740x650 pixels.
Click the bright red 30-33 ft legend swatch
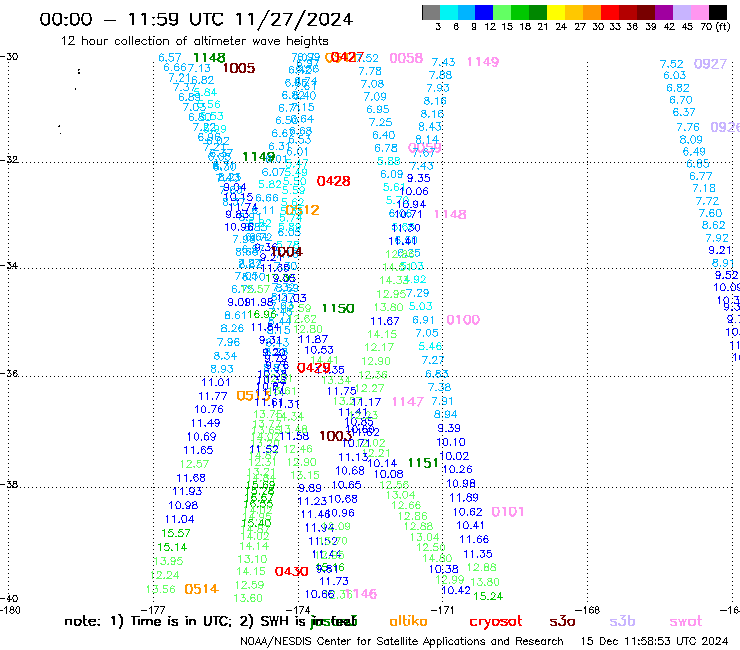pos(610,12)
